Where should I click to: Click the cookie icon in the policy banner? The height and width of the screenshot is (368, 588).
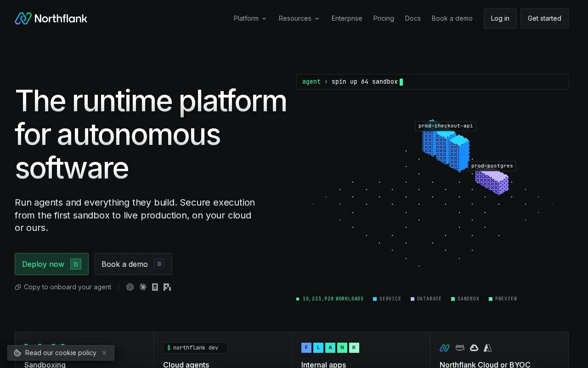[17, 353]
